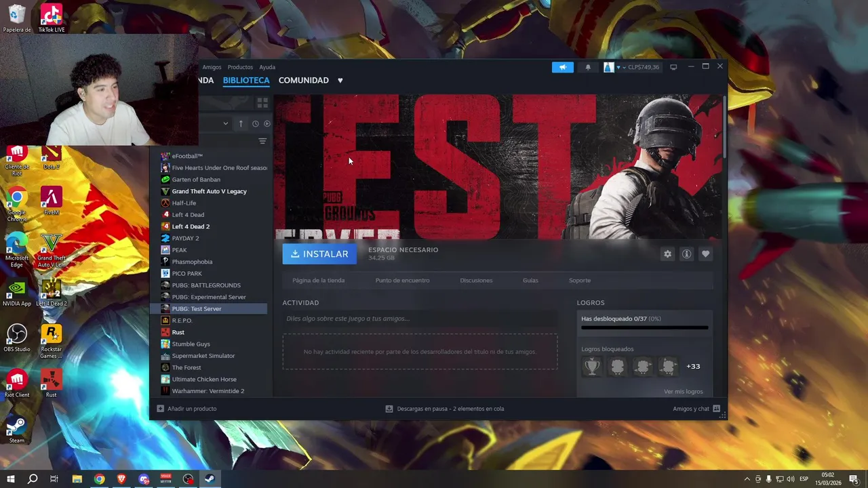Open the notifications bell
Image resolution: width=868 pixels, height=488 pixels.
point(588,67)
